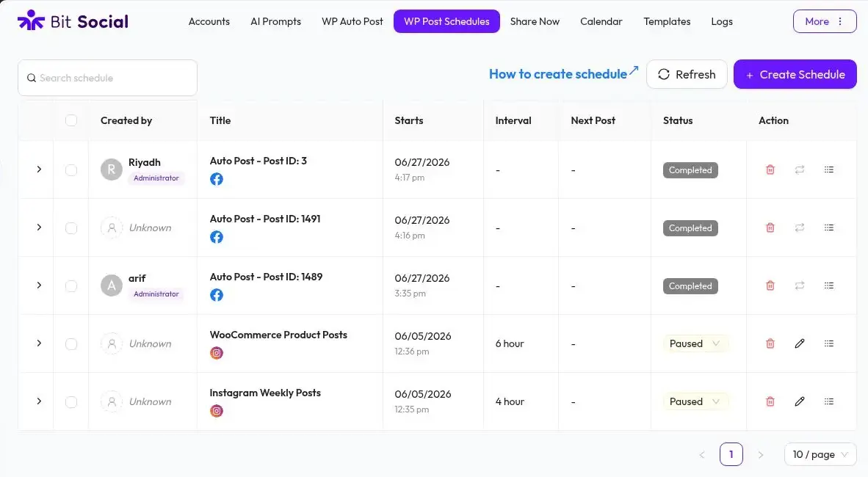The height and width of the screenshot is (477, 868).
Task: Switch to the Calendar tab
Action: pos(601,21)
